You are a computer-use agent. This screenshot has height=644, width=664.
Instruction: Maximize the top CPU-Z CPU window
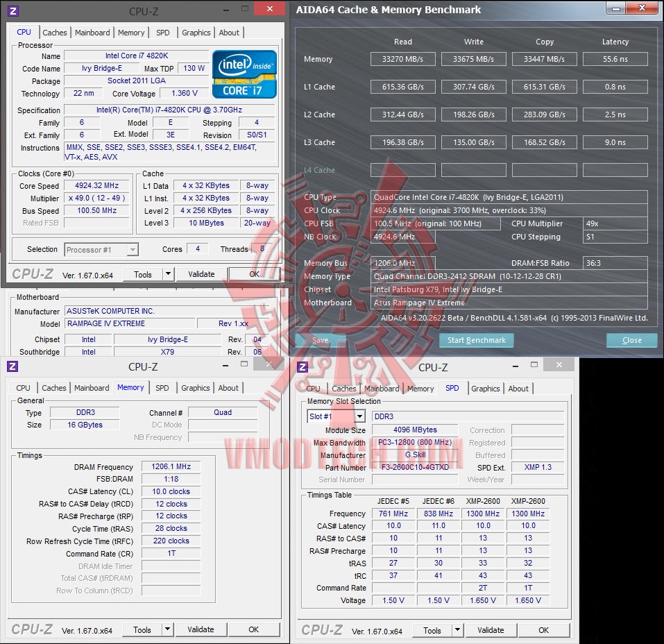coord(245,9)
